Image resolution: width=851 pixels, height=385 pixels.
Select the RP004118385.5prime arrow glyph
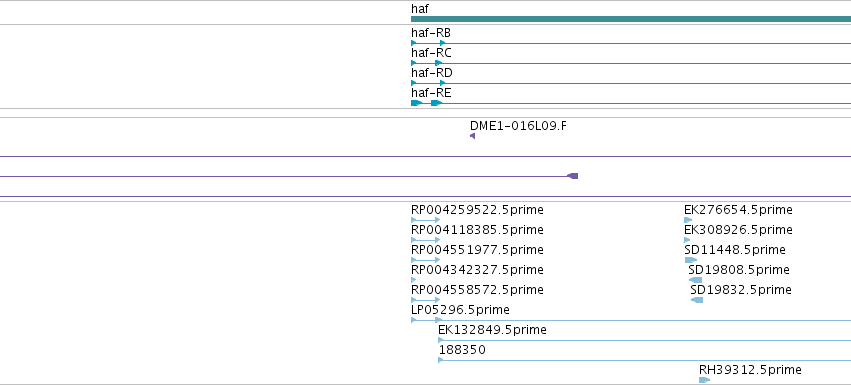tap(426, 240)
